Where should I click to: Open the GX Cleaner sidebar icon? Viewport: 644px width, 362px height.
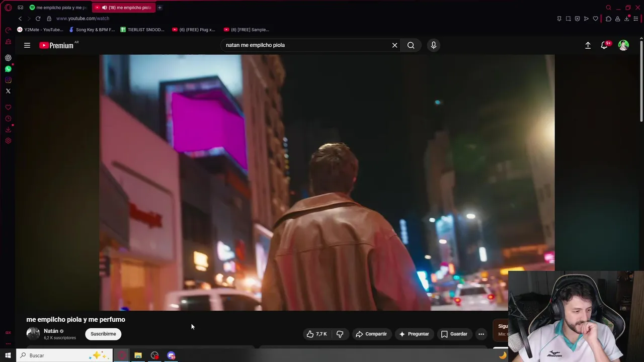(8, 42)
